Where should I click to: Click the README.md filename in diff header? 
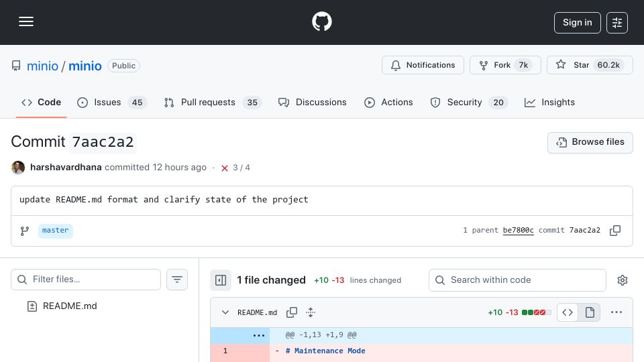pyautogui.click(x=257, y=313)
